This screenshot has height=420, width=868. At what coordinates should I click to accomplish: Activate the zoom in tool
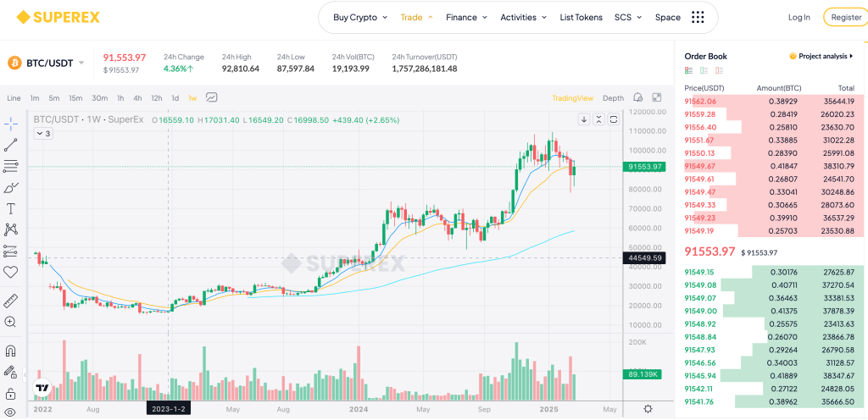point(11,322)
